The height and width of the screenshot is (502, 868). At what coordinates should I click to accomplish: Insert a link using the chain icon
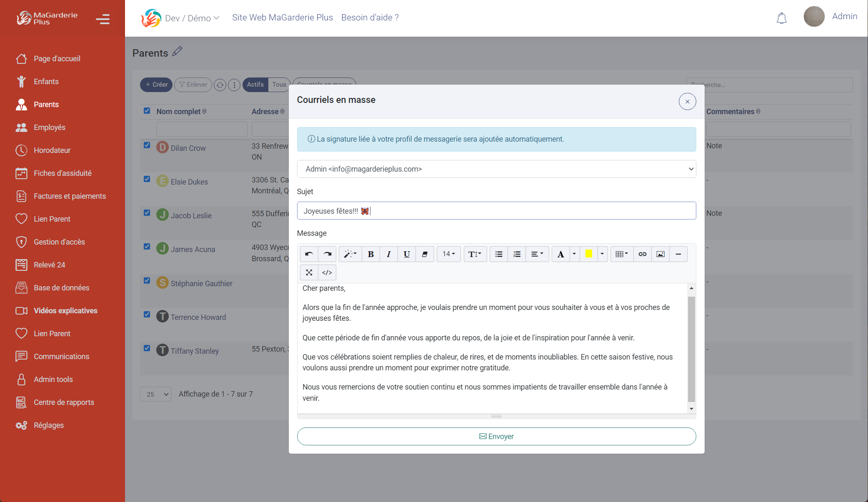coord(642,254)
